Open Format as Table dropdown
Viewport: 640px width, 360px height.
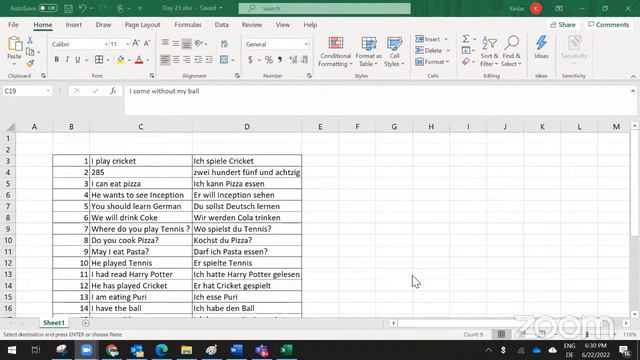369,52
